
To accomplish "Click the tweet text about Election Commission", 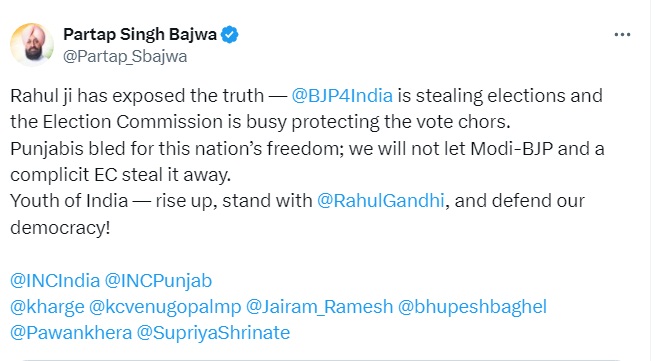I will pyautogui.click(x=260, y=122).
